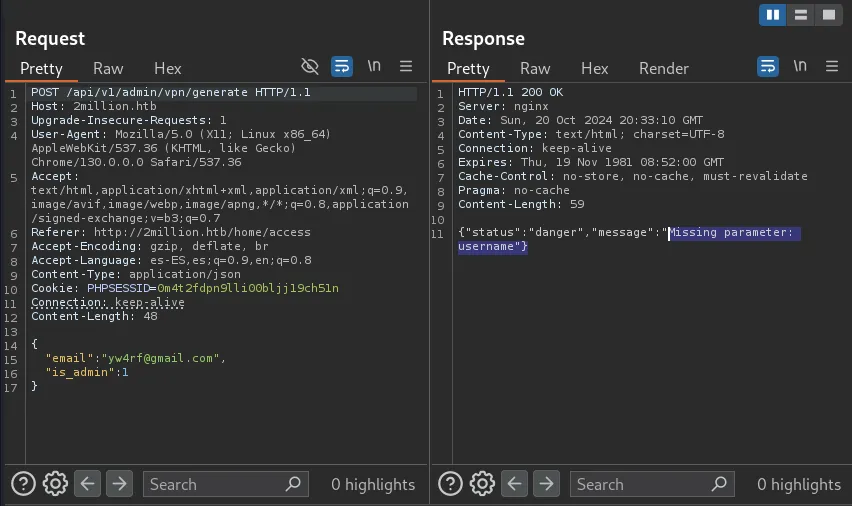Viewport: 852px width, 506px height.
Task: Click the Response search input field
Action: 640,484
